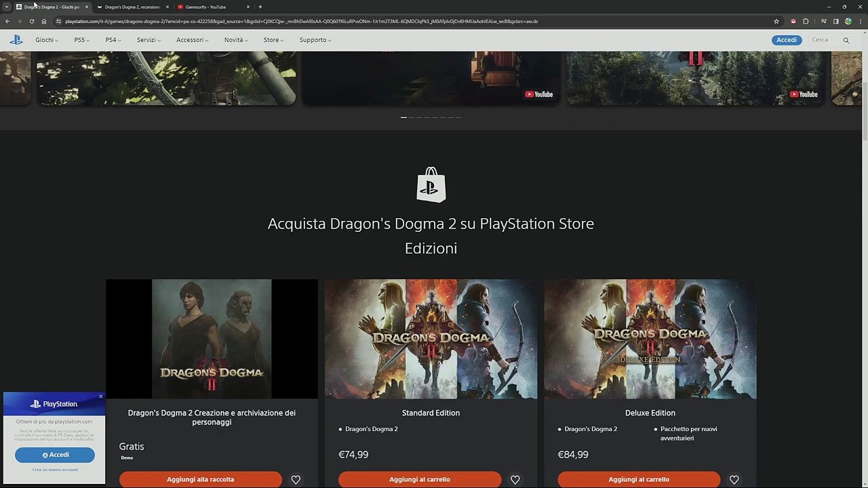
Task: Wishlist the Standard Edition with heart icon
Action: (x=515, y=479)
